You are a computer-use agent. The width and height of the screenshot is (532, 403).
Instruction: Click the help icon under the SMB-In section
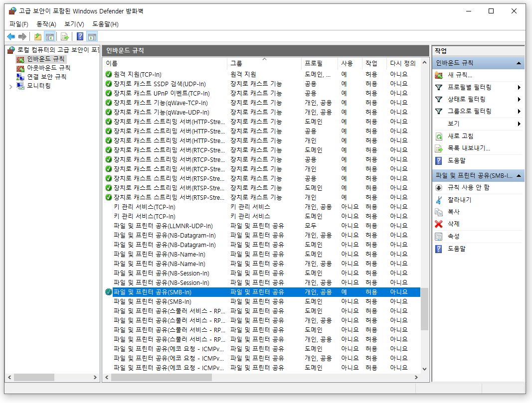[x=439, y=249]
